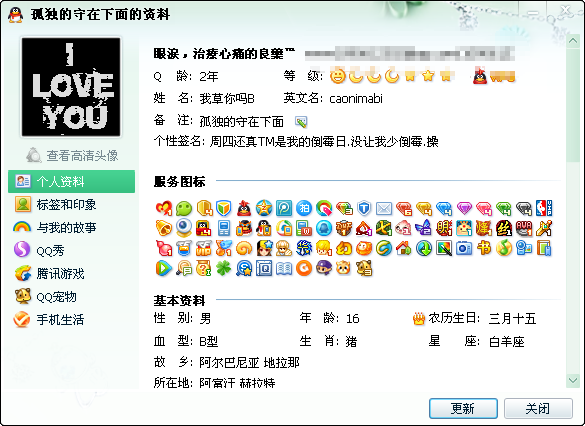This screenshot has height=426, width=585.
Task: Click the blue camera service icon
Action: [x=464, y=248]
